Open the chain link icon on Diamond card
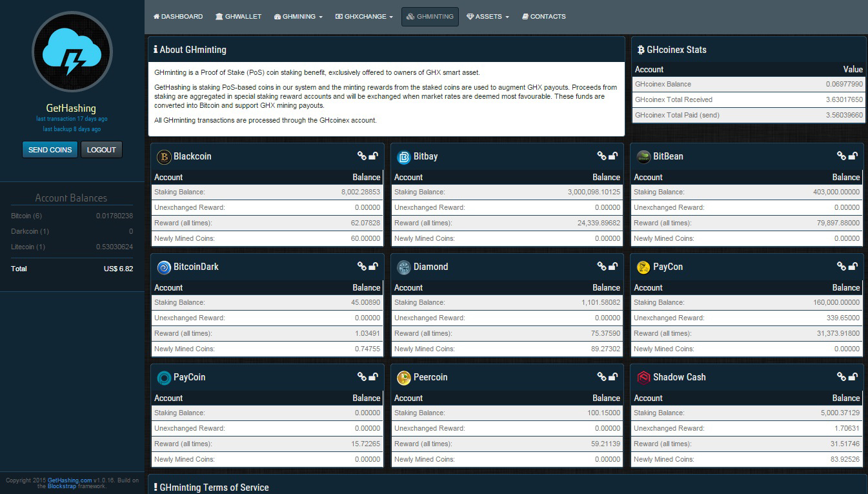868x494 pixels. point(601,266)
